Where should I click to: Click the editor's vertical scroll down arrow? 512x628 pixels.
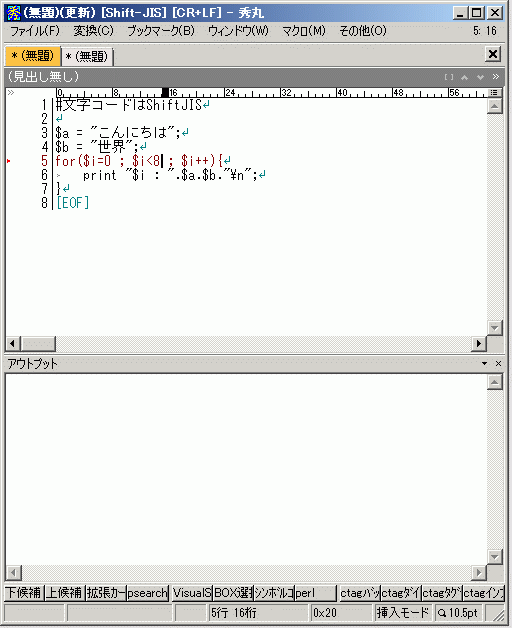494,328
